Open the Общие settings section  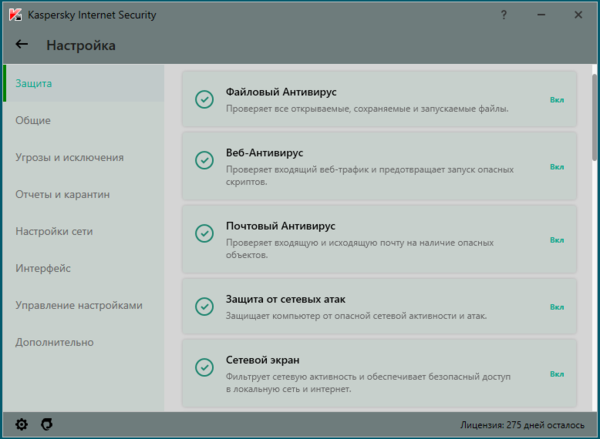pos(33,120)
